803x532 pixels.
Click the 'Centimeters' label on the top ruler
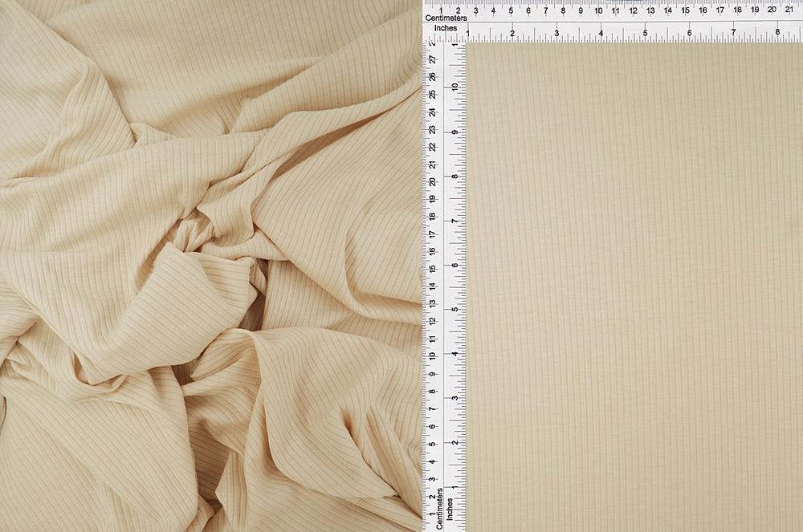coord(446,18)
